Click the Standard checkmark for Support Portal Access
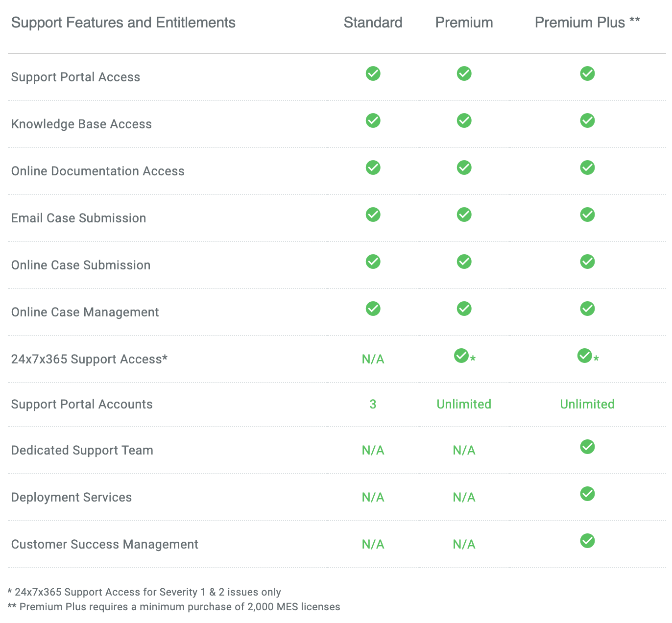The height and width of the screenshot is (623, 672). point(373,73)
